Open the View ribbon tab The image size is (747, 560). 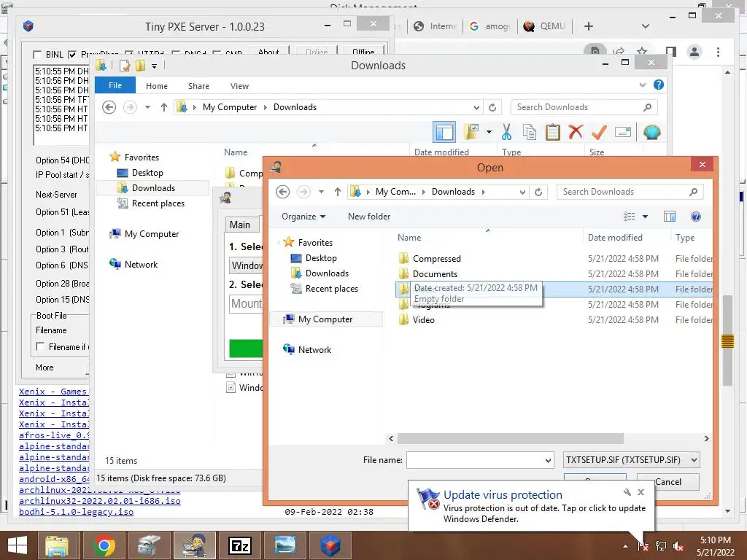pos(239,86)
